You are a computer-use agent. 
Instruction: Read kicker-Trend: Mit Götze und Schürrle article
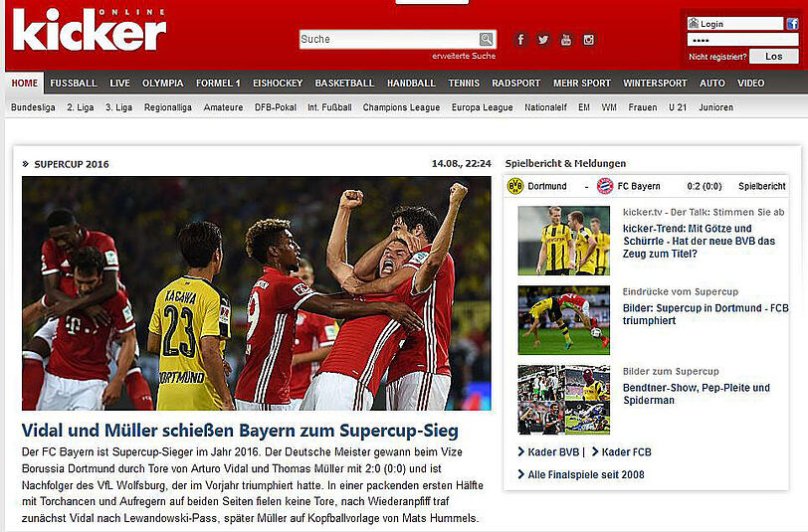[699, 241]
